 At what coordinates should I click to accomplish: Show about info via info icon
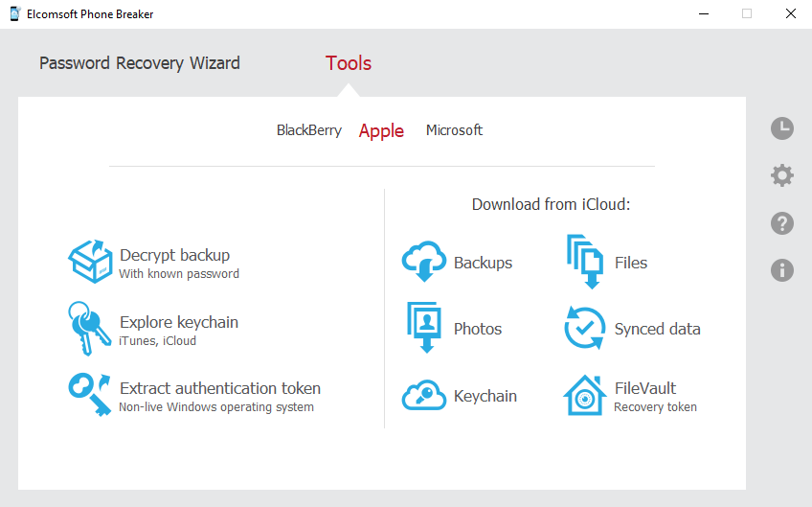tap(782, 270)
